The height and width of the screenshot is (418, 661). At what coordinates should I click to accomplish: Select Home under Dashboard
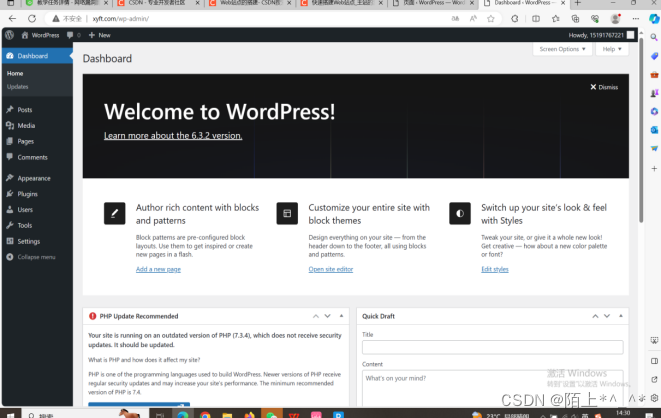click(15, 73)
